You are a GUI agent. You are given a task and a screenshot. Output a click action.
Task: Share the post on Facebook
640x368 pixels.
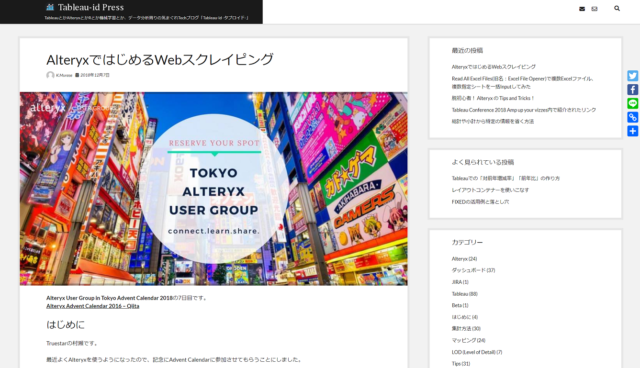pos(633,90)
